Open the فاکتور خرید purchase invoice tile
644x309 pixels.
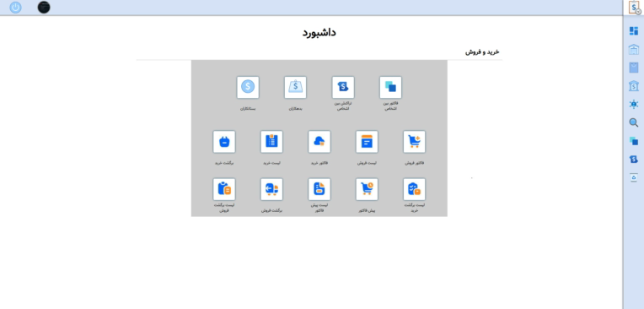pyautogui.click(x=319, y=142)
